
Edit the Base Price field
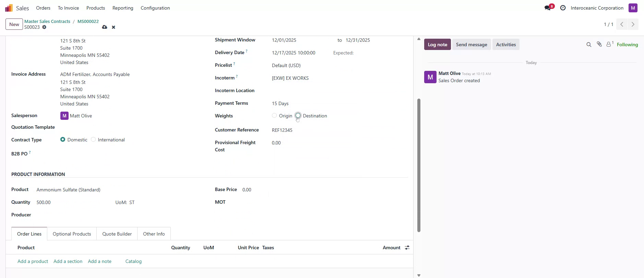click(x=325, y=190)
